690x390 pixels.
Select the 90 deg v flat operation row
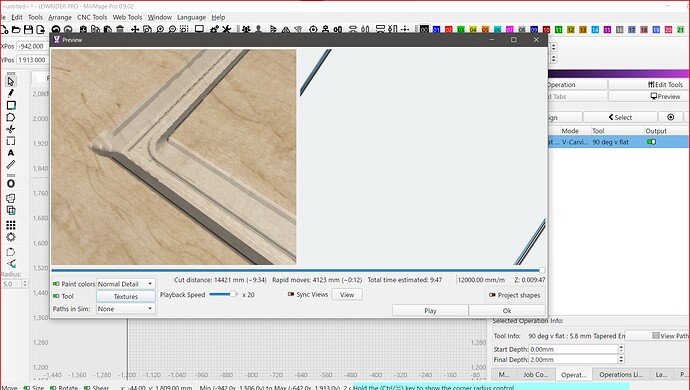pyautogui.click(x=618, y=142)
